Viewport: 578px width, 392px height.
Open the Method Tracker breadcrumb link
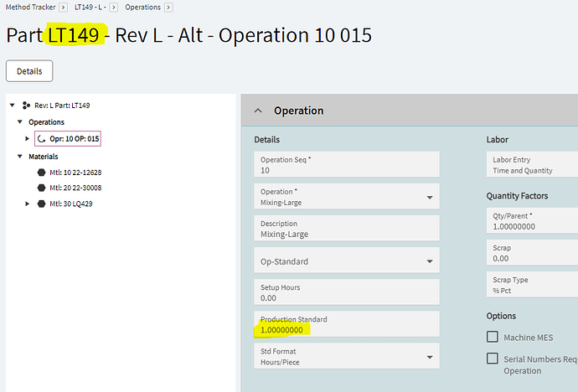31,7
